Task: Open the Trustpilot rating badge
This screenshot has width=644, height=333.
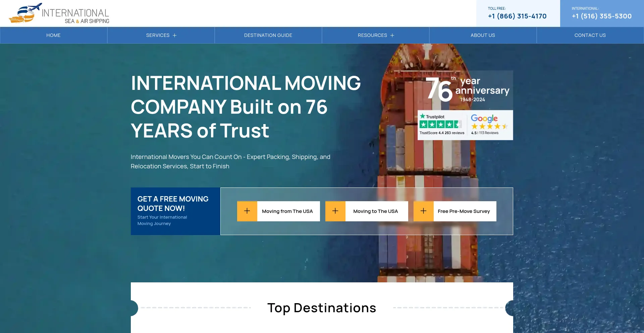Action: [x=442, y=125]
